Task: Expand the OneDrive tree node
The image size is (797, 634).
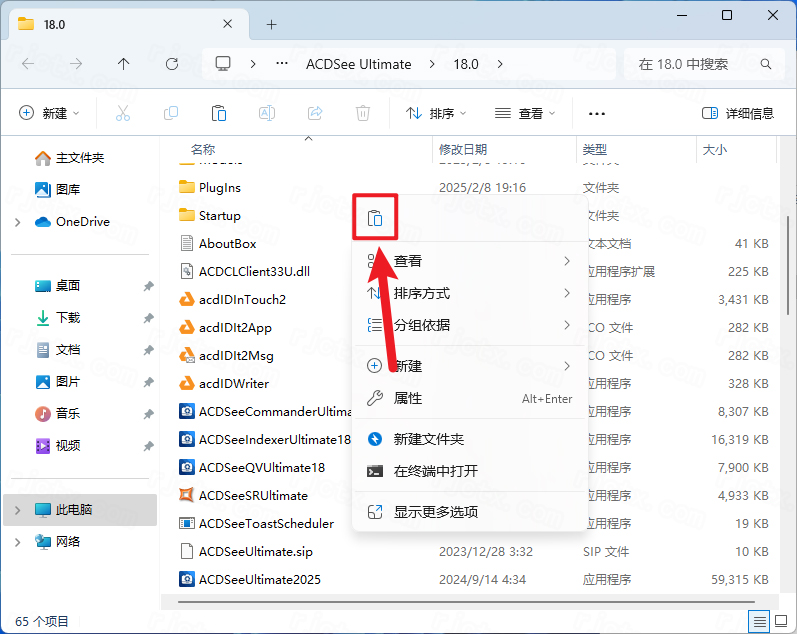Action: coord(18,222)
